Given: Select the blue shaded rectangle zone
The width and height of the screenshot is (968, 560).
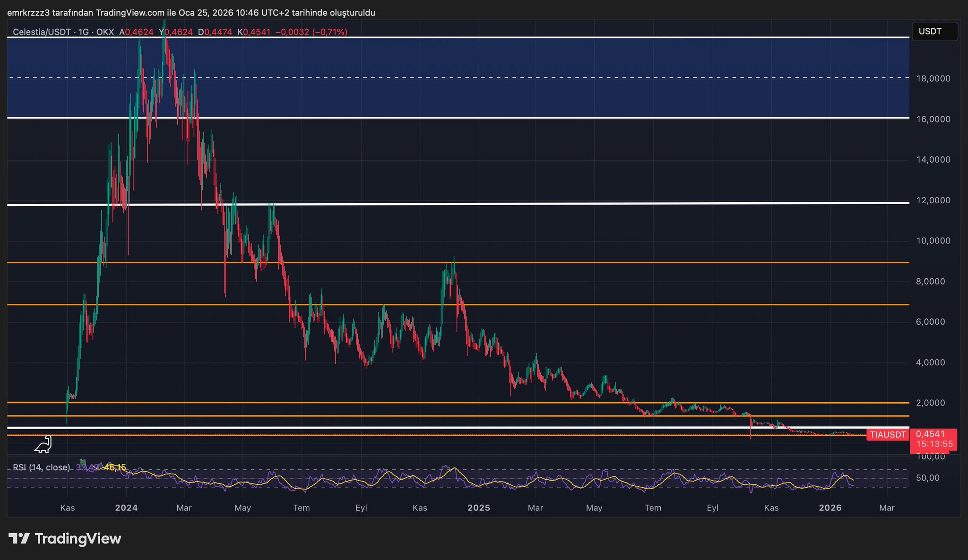Looking at the screenshot, I should [520, 57].
